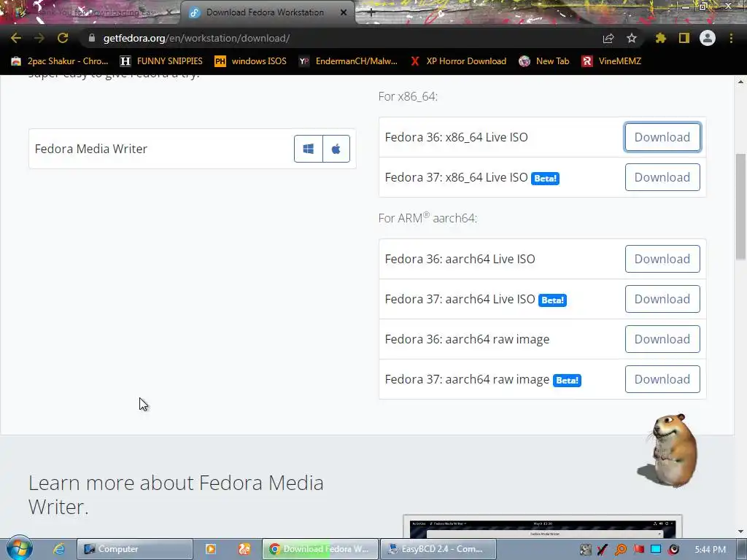
Task: Open the Action Center flag tray icon
Action: click(638, 550)
